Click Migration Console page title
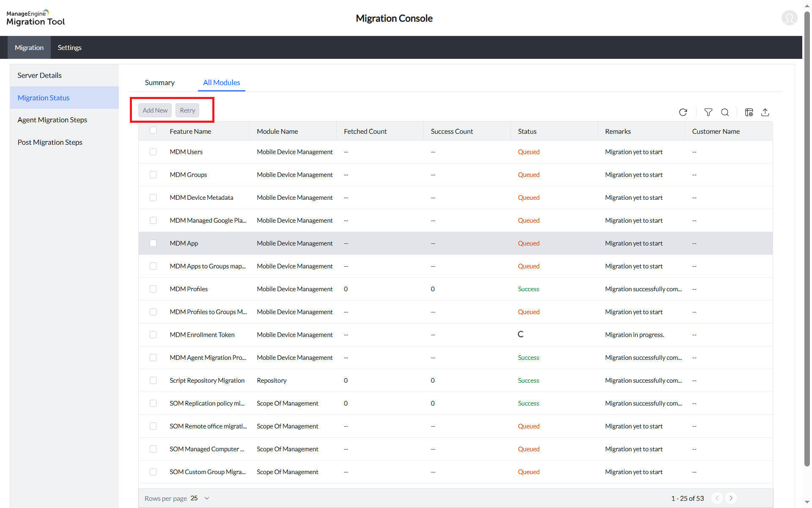This screenshot has height=508, width=812. [x=394, y=18]
